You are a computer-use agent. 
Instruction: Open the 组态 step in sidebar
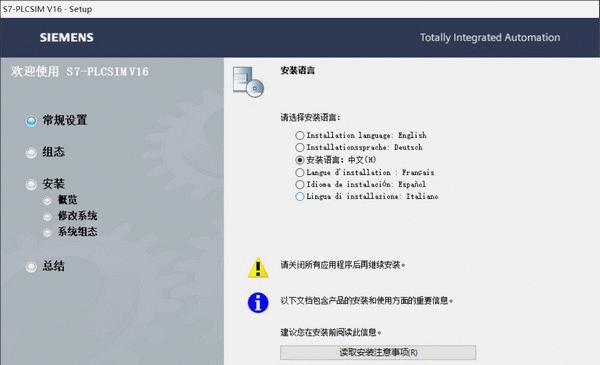[54, 152]
